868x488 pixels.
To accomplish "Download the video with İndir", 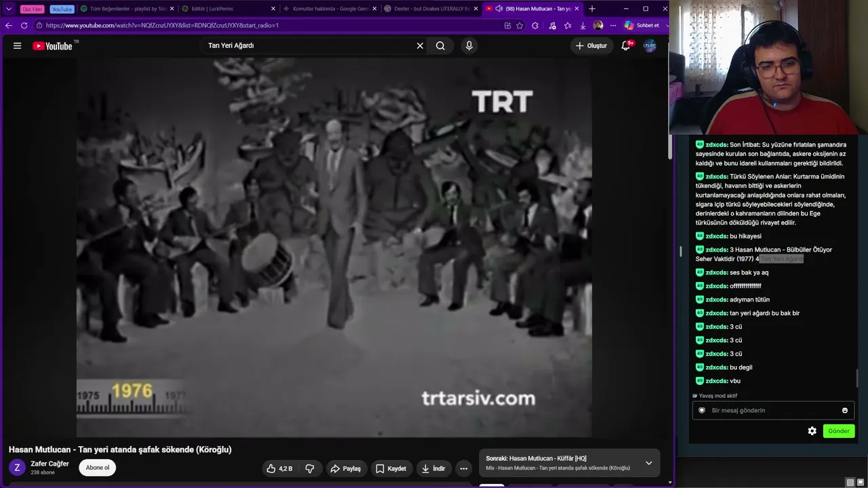I will point(433,468).
